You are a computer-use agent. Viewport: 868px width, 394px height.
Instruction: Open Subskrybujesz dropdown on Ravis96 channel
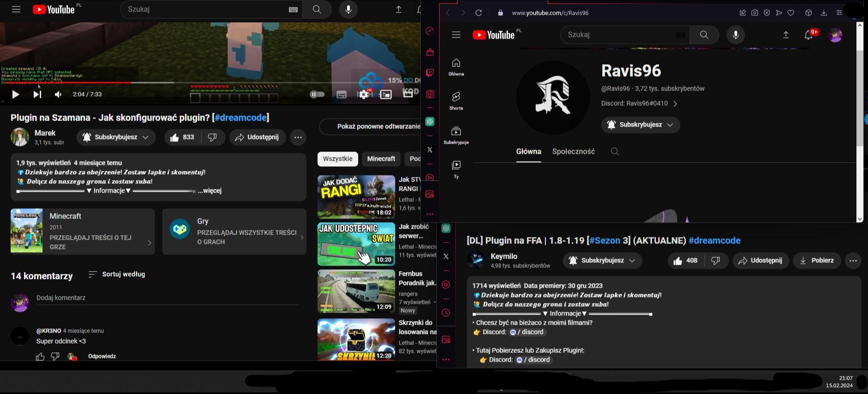click(641, 125)
